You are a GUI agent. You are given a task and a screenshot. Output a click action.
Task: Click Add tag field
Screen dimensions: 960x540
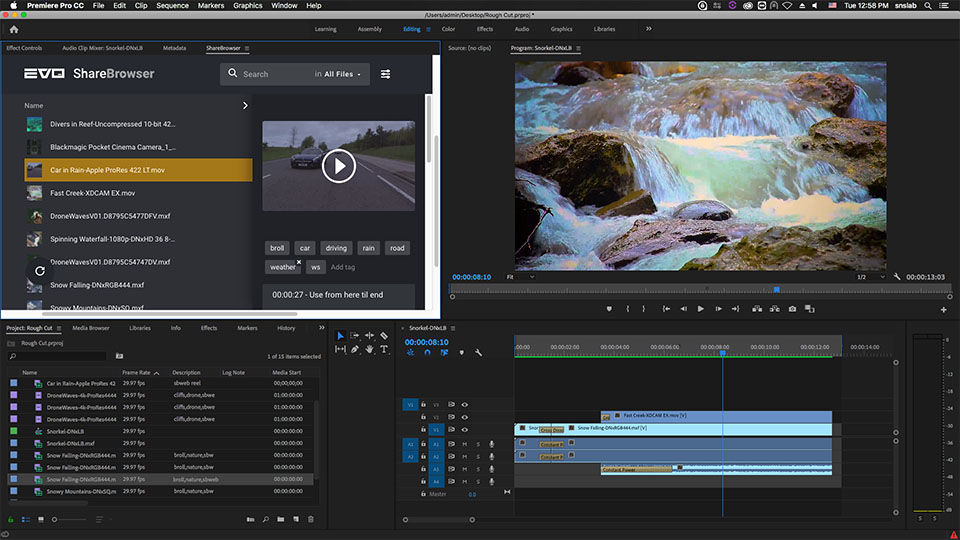(x=343, y=267)
